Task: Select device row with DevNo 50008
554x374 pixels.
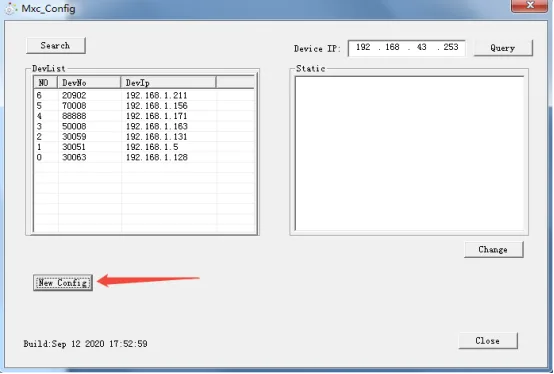Action: tap(144, 126)
